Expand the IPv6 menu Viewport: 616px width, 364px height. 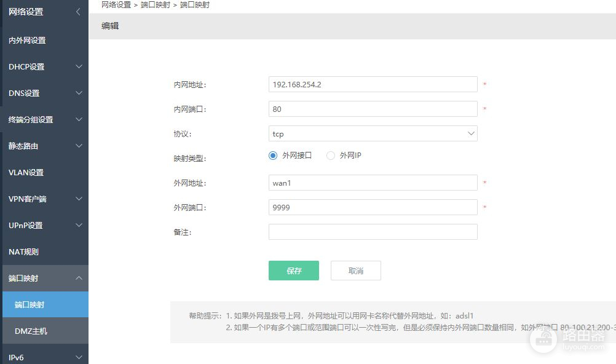point(79,357)
